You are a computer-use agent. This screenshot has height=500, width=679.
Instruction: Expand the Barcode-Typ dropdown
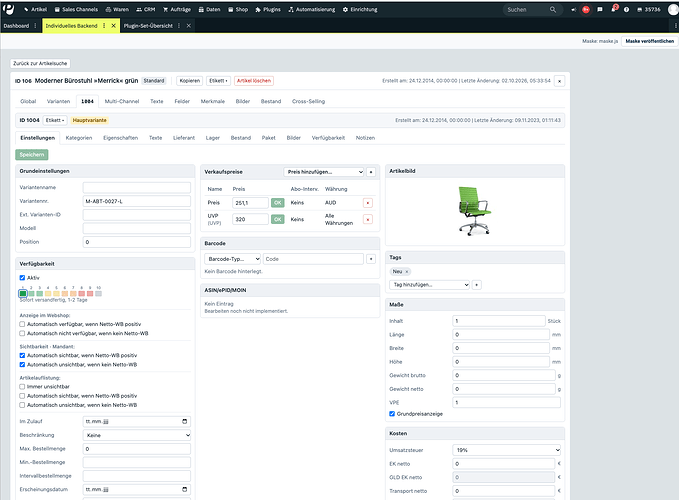click(x=233, y=259)
